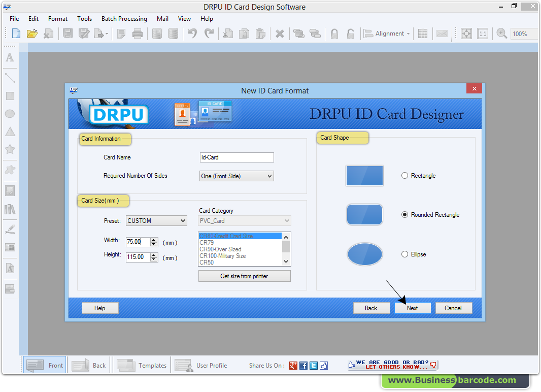Click the Get size from printer button

(244, 276)
